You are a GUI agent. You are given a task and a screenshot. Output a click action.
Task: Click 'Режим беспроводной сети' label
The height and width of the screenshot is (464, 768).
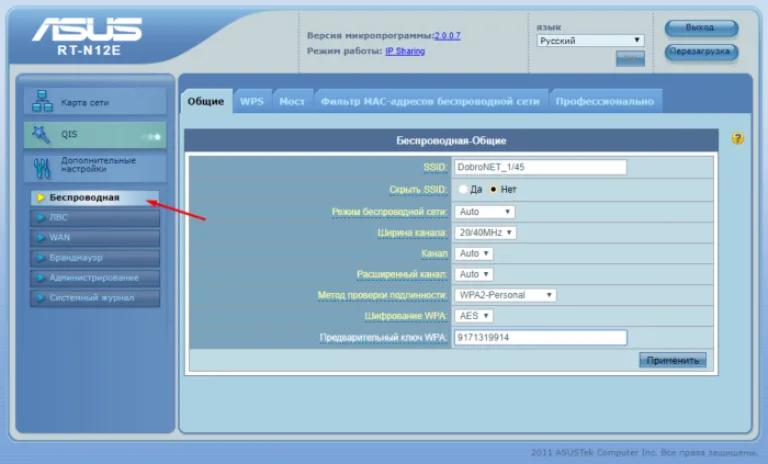(389, 212)
